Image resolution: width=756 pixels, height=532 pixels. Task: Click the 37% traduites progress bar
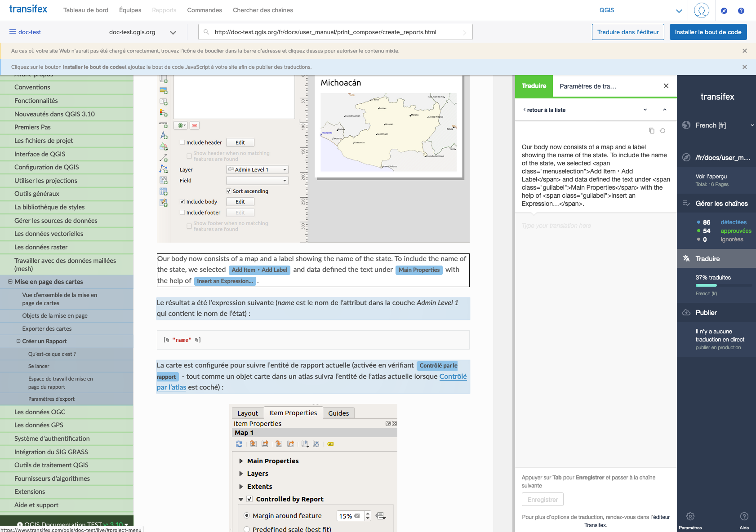[724, 285]
